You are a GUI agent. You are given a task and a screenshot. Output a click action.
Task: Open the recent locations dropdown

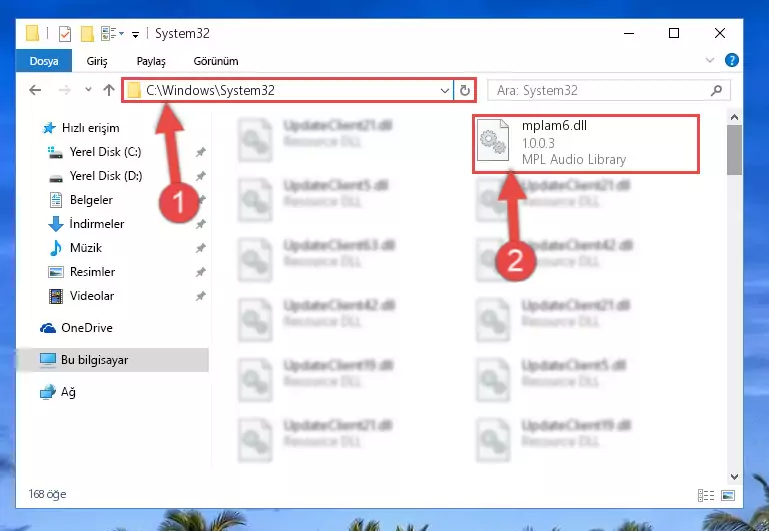[88, 90]
